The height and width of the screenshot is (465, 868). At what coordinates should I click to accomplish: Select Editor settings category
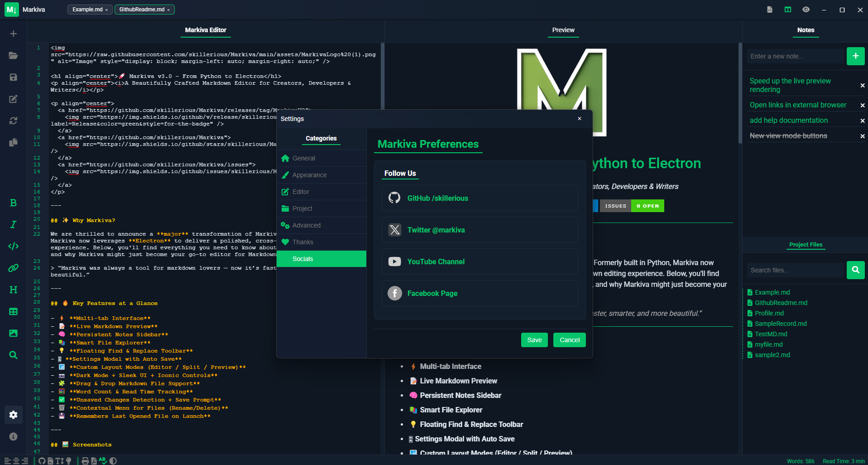(x=321, y=192)
